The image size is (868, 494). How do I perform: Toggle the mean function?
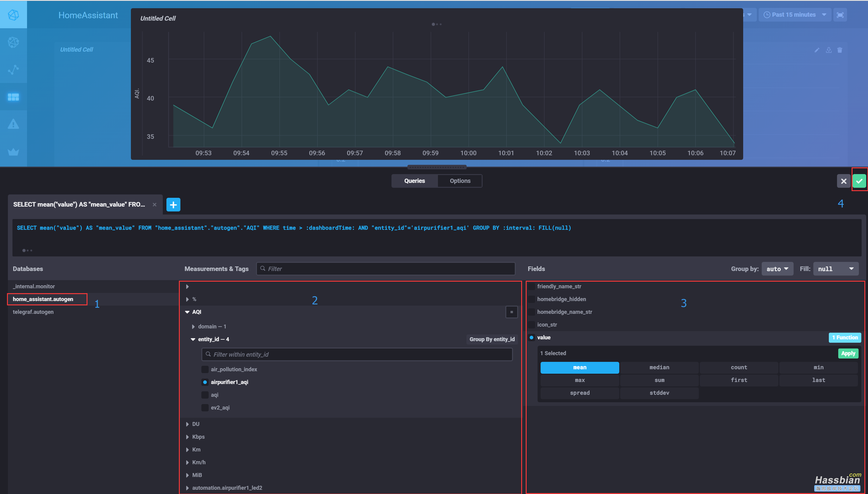coord(579,367)
